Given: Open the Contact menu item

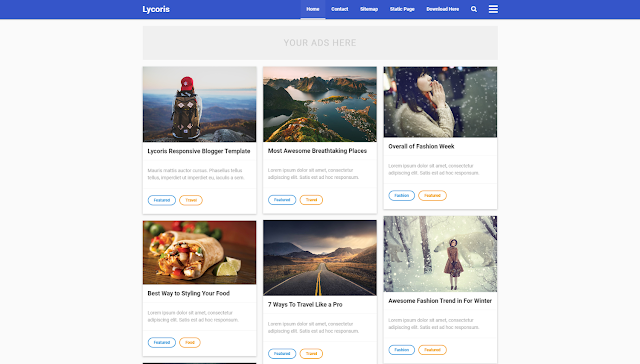Looking at the screenshot, I should pos(340,9).
